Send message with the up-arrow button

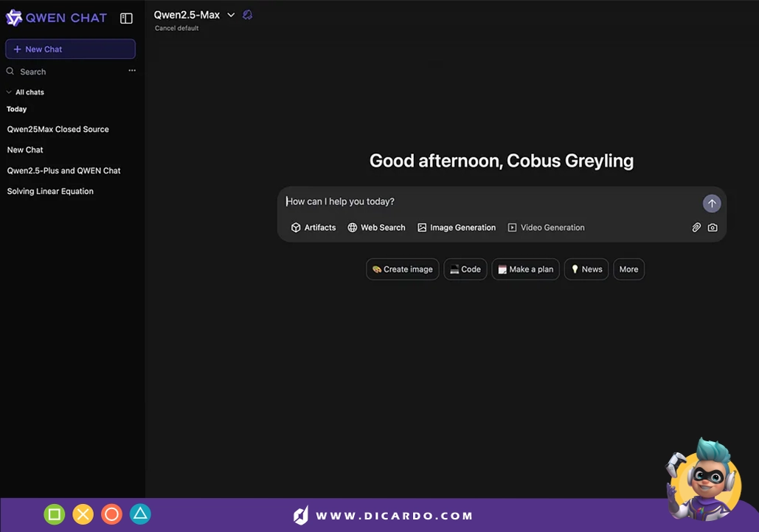coord(712,204)
